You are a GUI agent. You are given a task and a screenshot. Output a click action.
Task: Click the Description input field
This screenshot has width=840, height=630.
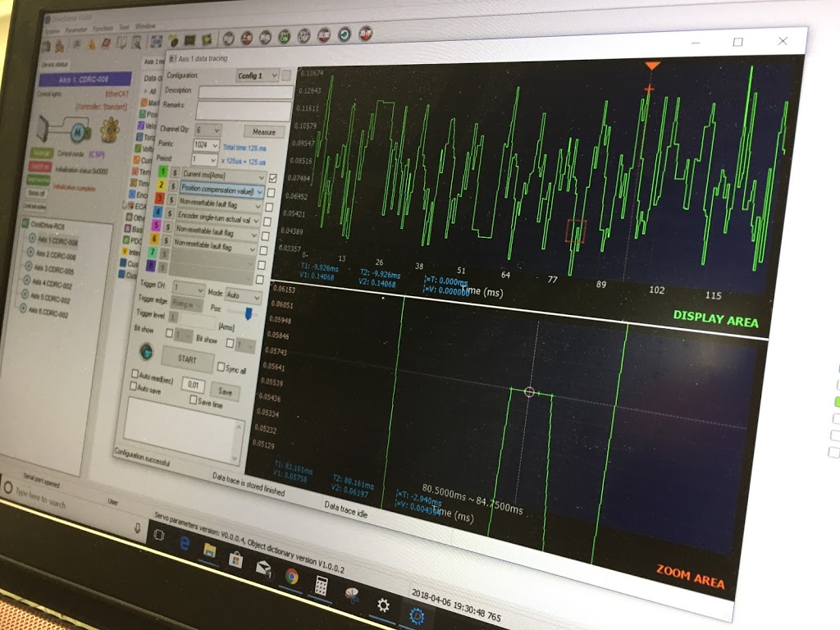tap(246, 92)
